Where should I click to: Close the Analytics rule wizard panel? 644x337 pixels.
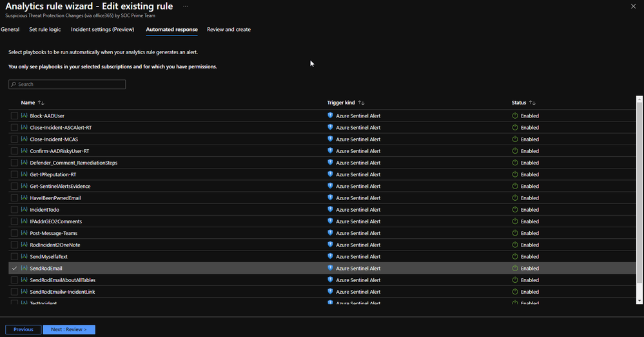pos(633,6)
